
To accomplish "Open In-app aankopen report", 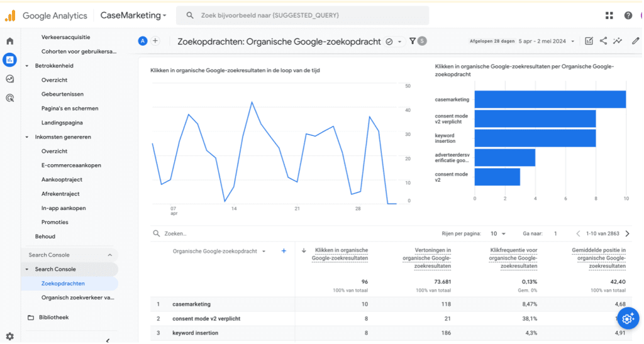I will click(64, 208).
